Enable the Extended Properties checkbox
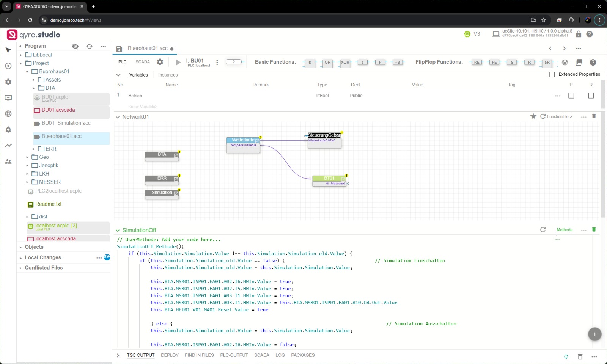The height and width of the screenshot is (364, 607). (552, 74)
